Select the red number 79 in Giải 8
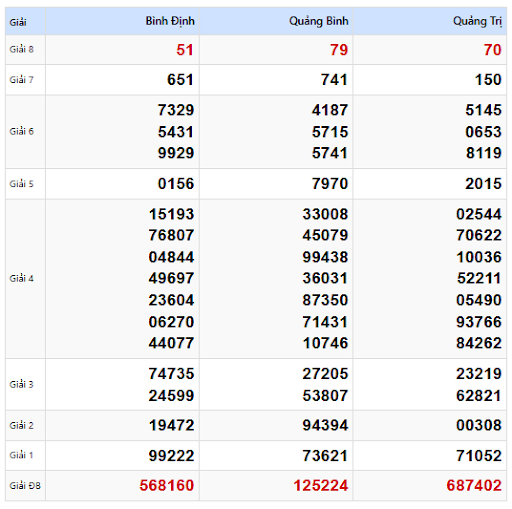Screen dimensions: 512x509 (x=339, y=50)
